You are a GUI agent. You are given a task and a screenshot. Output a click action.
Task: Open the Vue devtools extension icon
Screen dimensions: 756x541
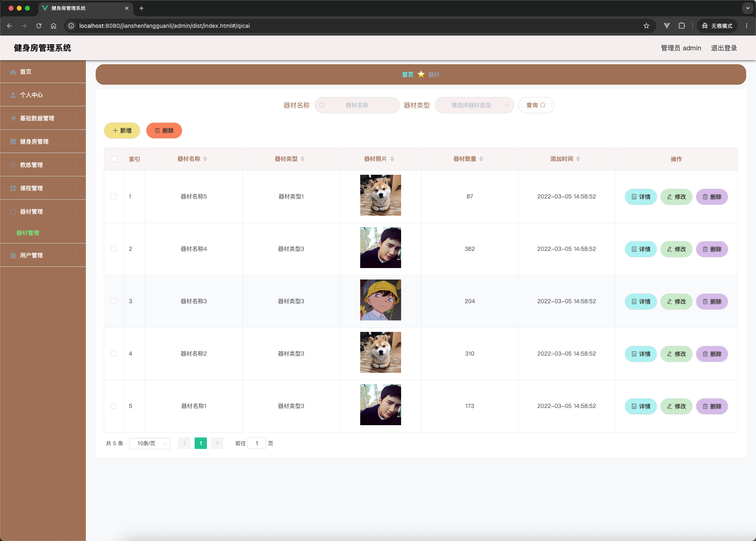667,26
